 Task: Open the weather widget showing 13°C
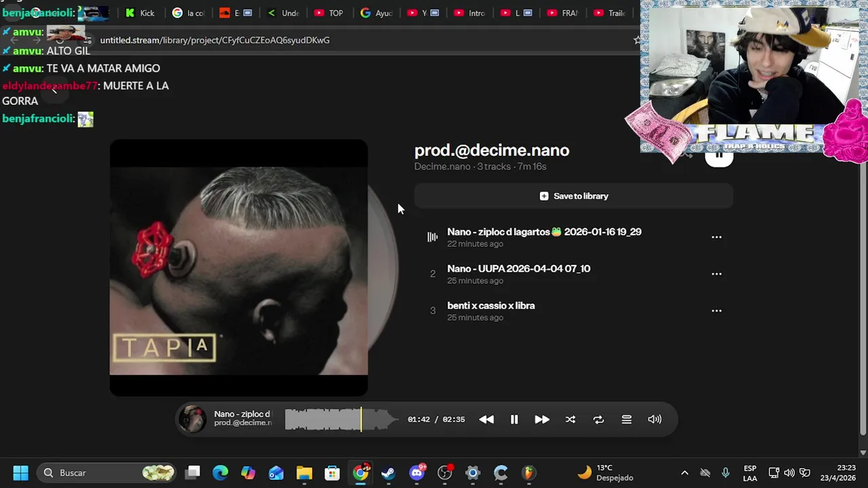pyautogui.click(x=605, y=472)
